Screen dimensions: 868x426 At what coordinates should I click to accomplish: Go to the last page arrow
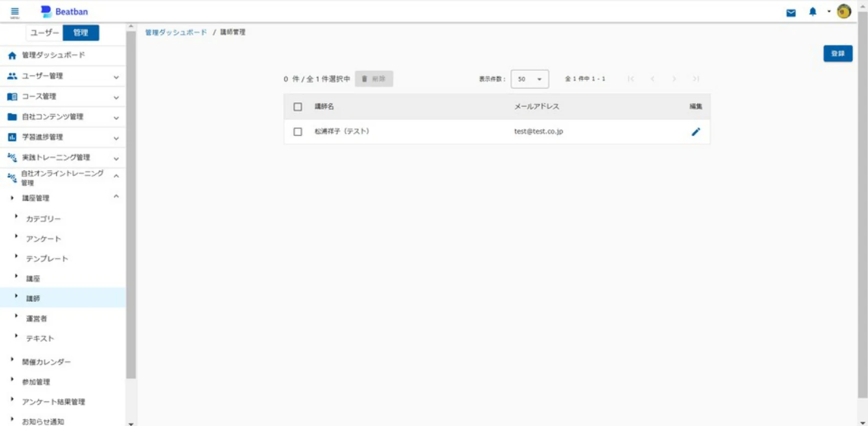tap(696, 79)
